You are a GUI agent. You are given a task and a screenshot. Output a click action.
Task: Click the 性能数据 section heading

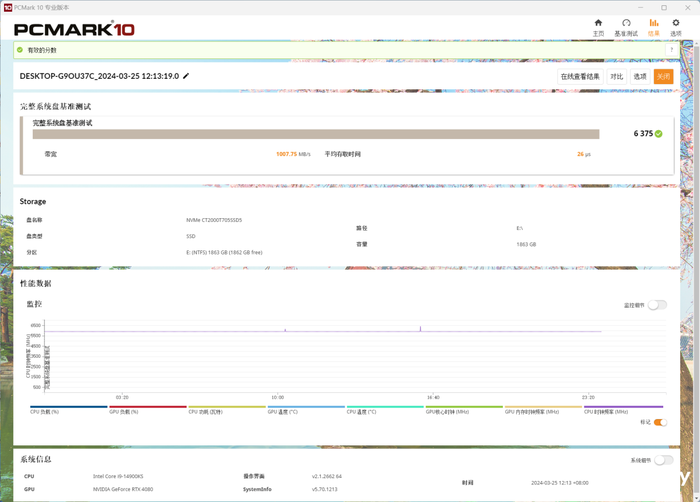tap(35, 284)
